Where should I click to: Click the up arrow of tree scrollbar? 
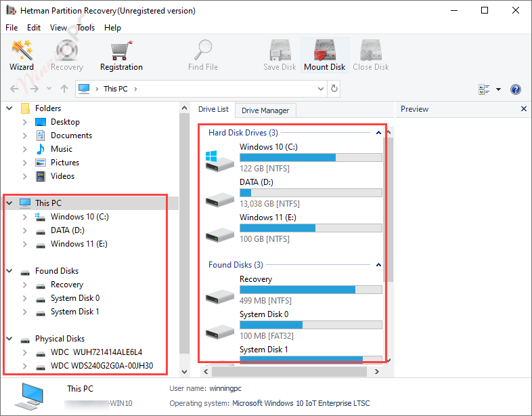(184, 108)
